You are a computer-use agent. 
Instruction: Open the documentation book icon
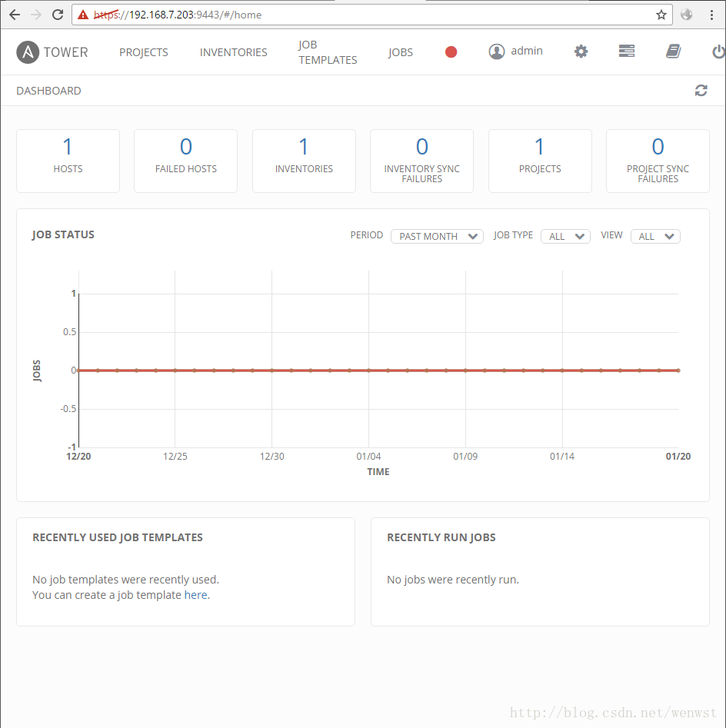(673, 51)
